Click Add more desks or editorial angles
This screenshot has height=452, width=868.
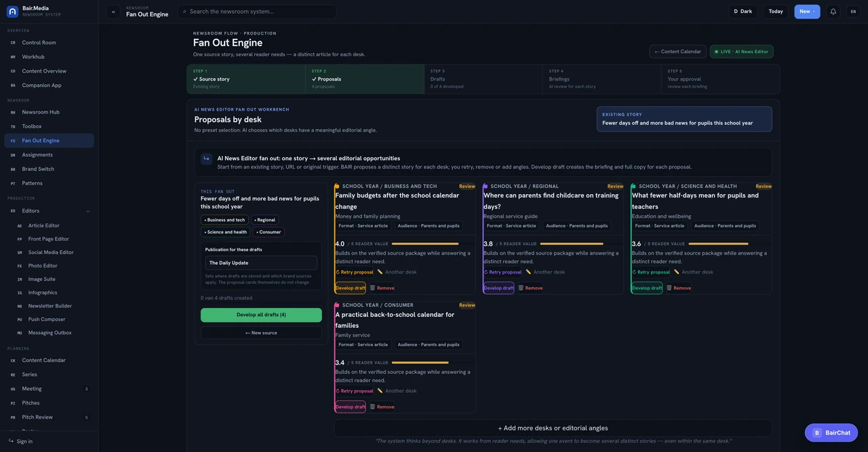point(553,428)
